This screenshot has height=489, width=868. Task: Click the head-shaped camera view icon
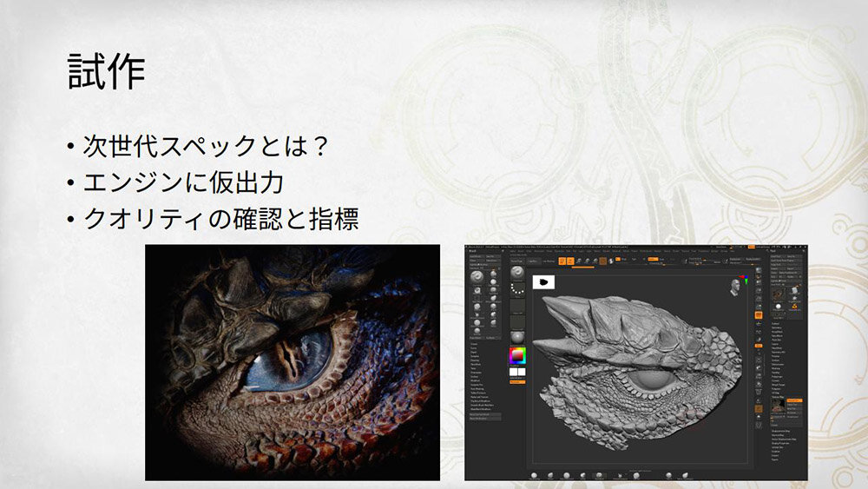point(735,287)
